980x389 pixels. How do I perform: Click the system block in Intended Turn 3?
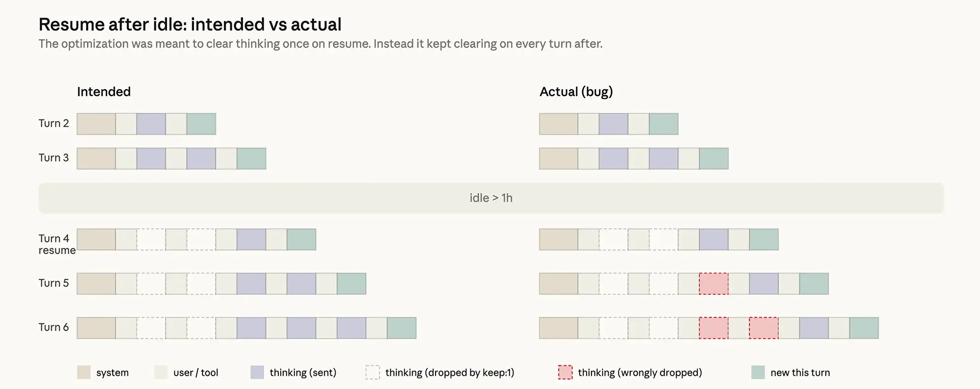pyautogui.click(x=96, y=159)
